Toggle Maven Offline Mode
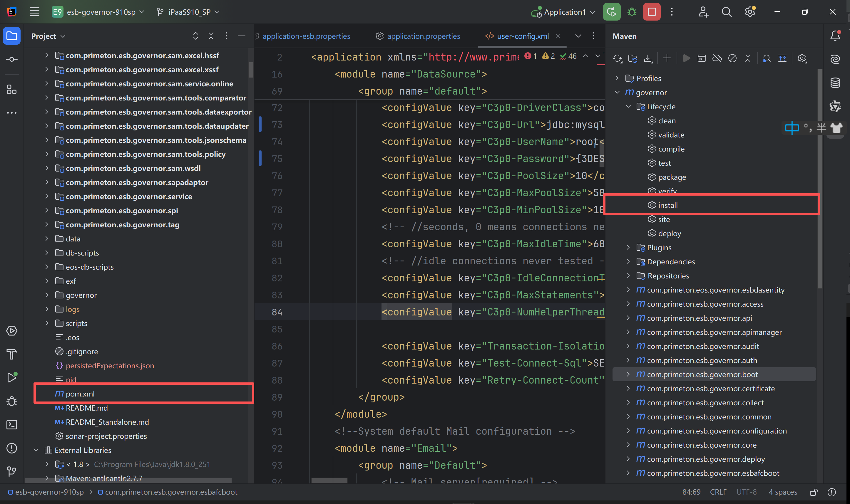Viewport: 850px width, 504px height. (x=717, y=58)
